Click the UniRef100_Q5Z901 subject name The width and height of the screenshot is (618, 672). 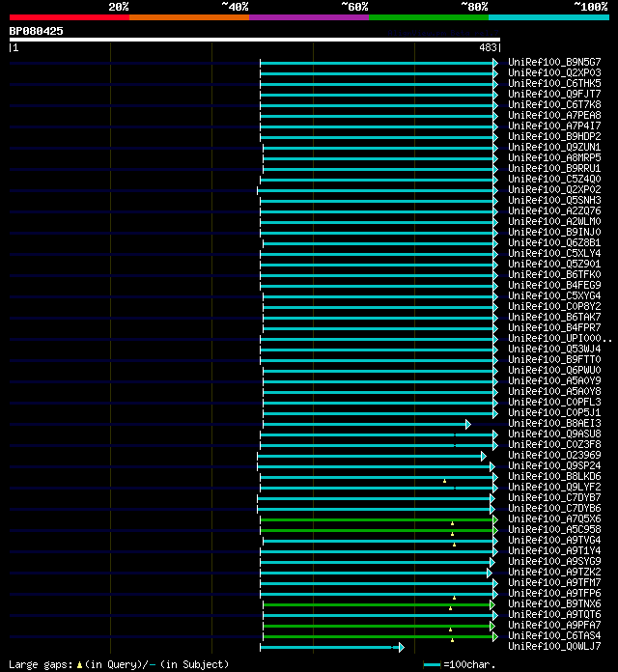point(554,264)
